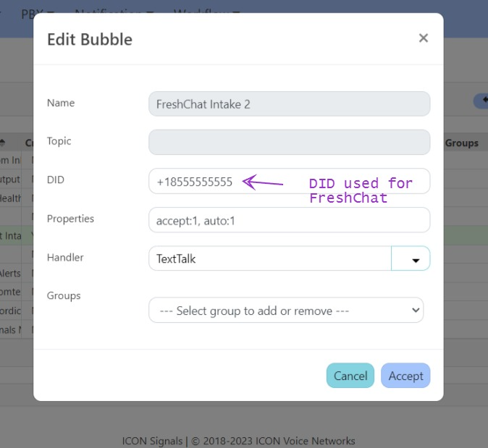
Task: Click the Properties field with accept:1, auto:1
Action: click(289, 220)
